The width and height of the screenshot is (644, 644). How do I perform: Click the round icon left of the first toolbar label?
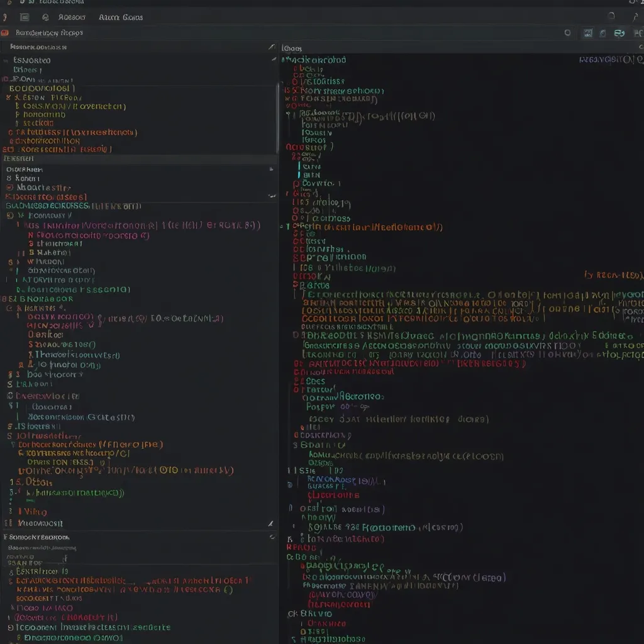coord(45,18)
